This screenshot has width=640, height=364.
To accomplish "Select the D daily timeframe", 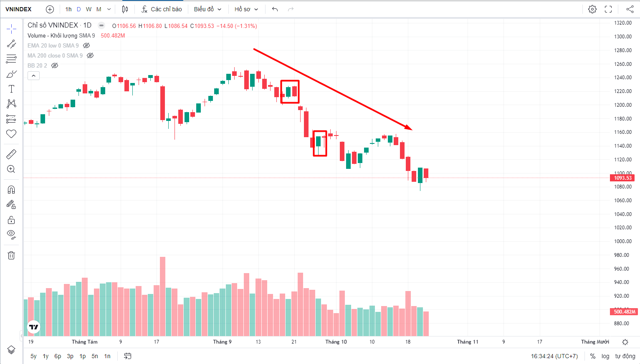I will coord(78,9).
